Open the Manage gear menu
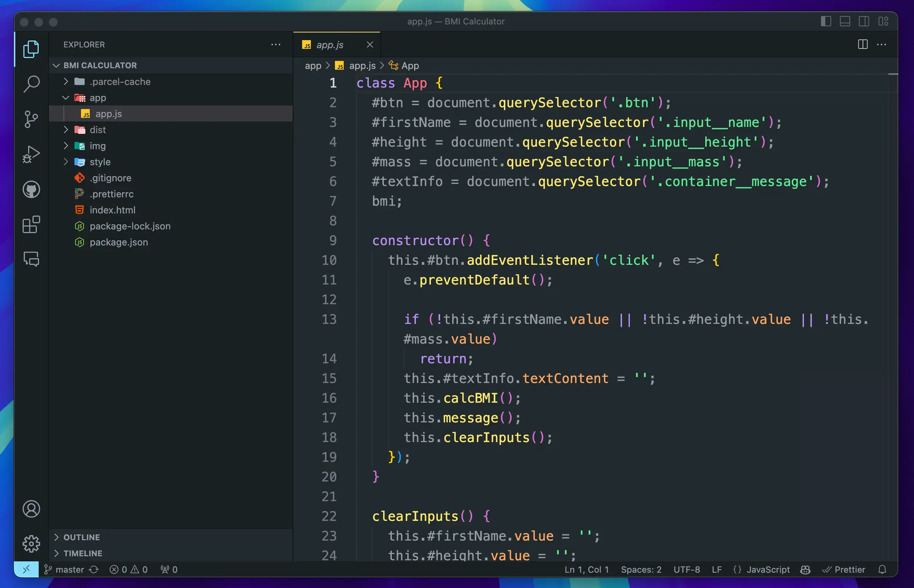This screenshot has height=588, width=914. point(31,544)
